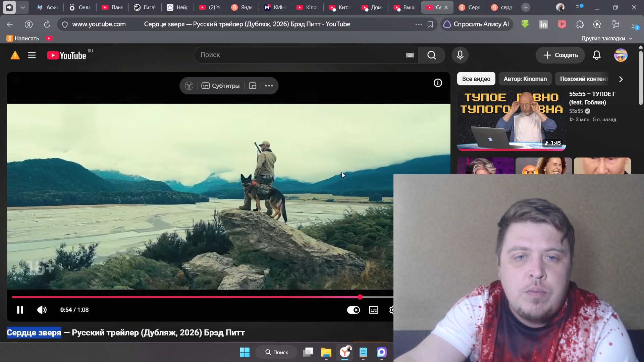The width and height of the screenshot is (644, 362).
Task: Open the on-screen keyboard in search
Action: tap(410, 55)
